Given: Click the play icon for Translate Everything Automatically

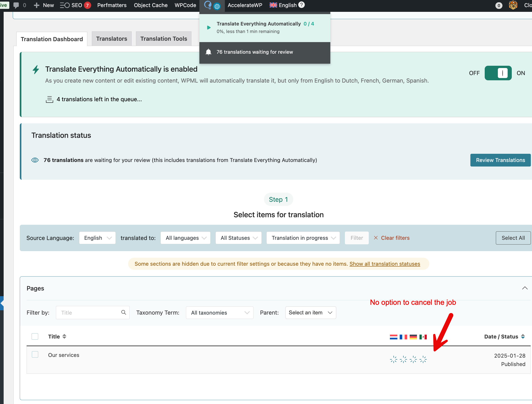Looking at the screenshot, I should [209, 28].
